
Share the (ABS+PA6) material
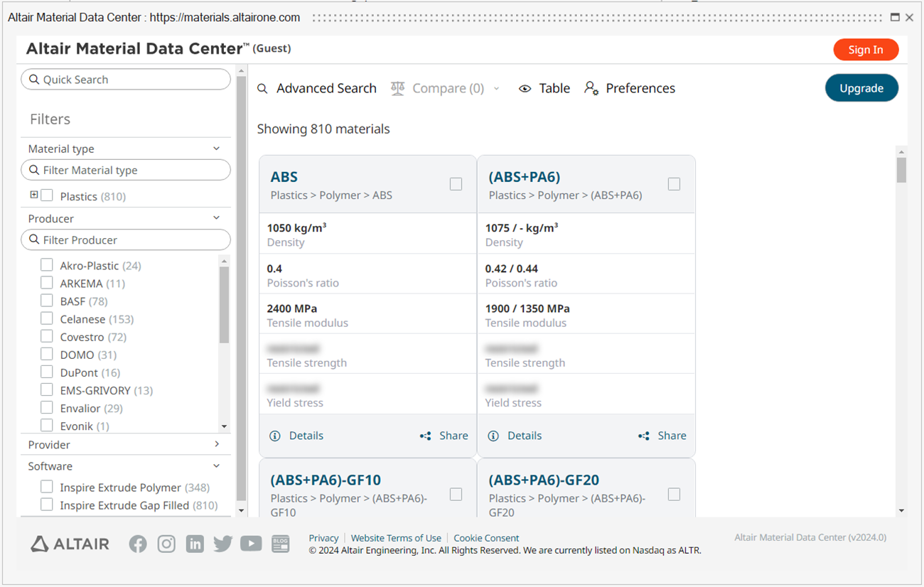[x=662, y=436]
